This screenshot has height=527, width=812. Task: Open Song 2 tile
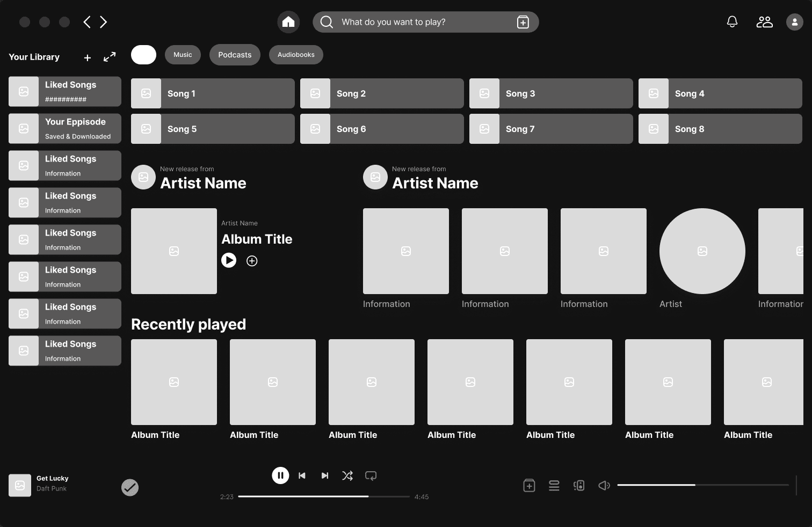click(382, 93)
